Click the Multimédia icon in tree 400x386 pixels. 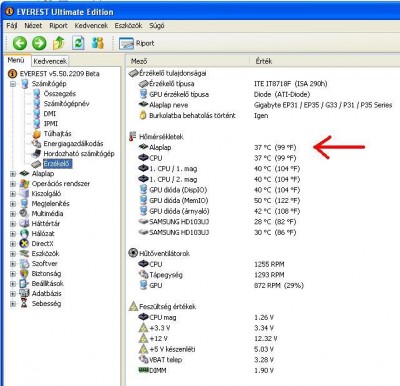tap(24, 214)
